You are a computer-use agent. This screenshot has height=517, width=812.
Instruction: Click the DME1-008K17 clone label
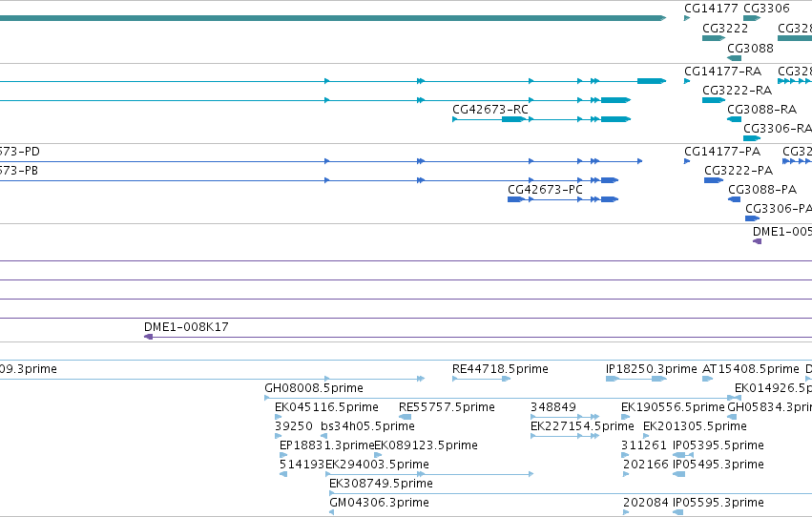[x=186, y=327]
